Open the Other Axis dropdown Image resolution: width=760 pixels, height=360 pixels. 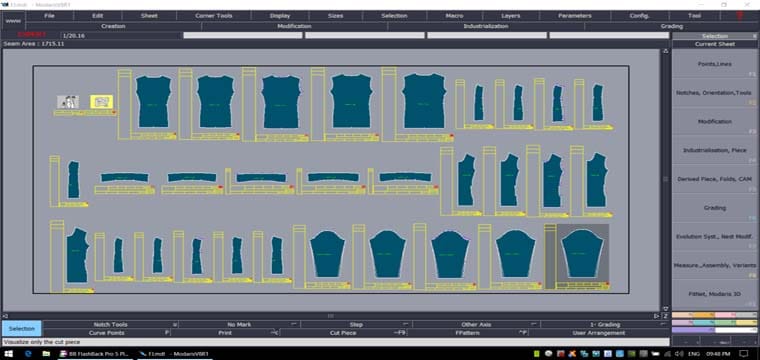(476, 325)
